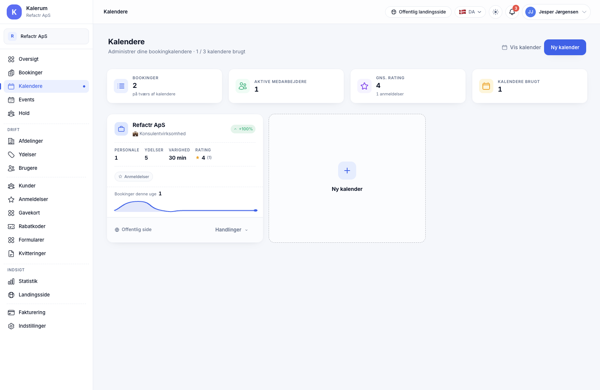Click the Aktive medarbejdere people icon

pyautogui.click(x=243, y=86)
